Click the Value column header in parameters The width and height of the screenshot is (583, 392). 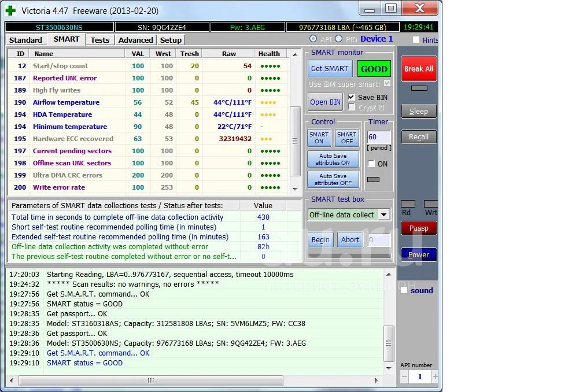[x=263, y=205]
